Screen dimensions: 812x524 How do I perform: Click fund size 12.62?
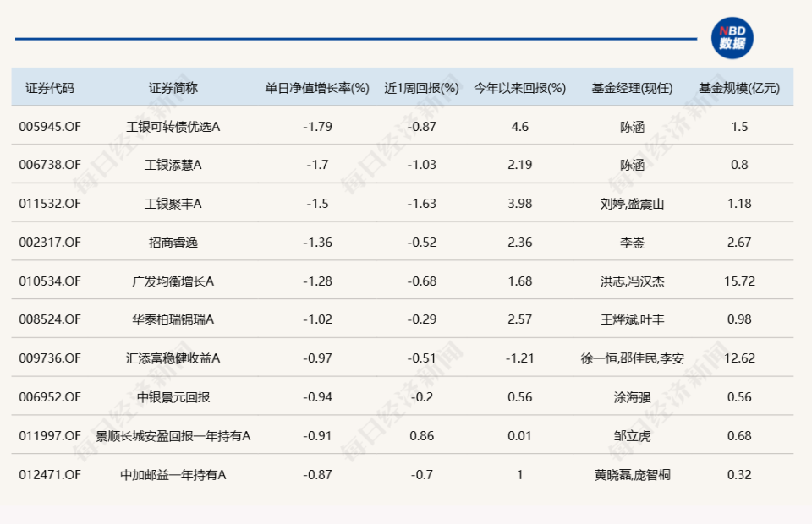pyautogui.click(x=739, y=358)
